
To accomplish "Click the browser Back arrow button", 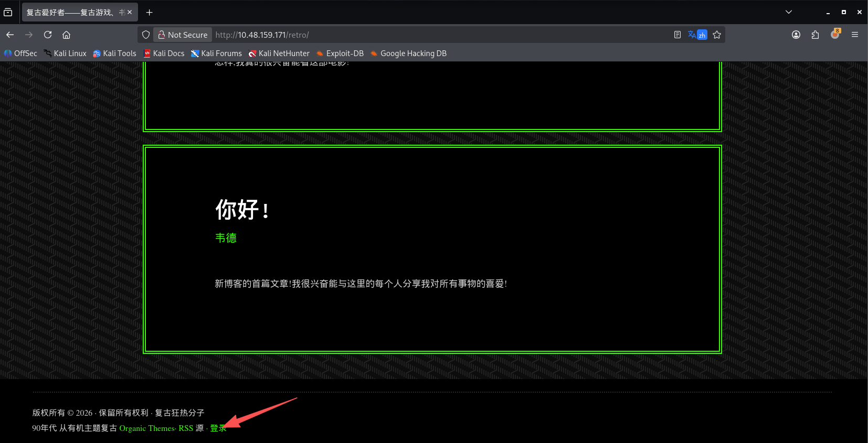I will (10, 35).
